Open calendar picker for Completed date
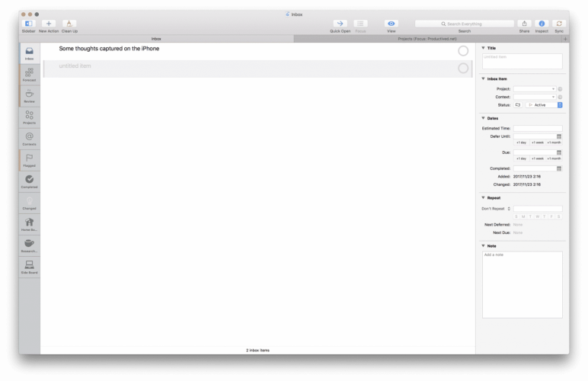This screenshot has width=588, height=381. (x=559, y=168)
